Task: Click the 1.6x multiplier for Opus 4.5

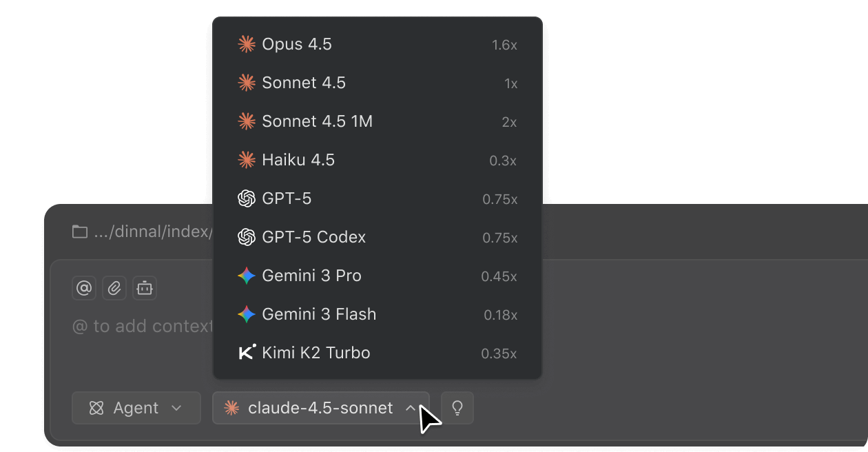Action: point(504,45)
